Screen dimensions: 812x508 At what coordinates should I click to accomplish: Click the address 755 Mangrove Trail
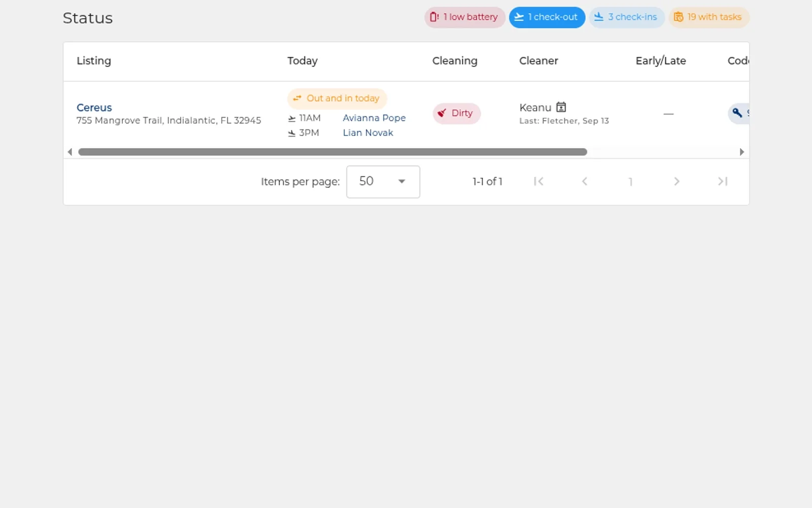point(169,120)
